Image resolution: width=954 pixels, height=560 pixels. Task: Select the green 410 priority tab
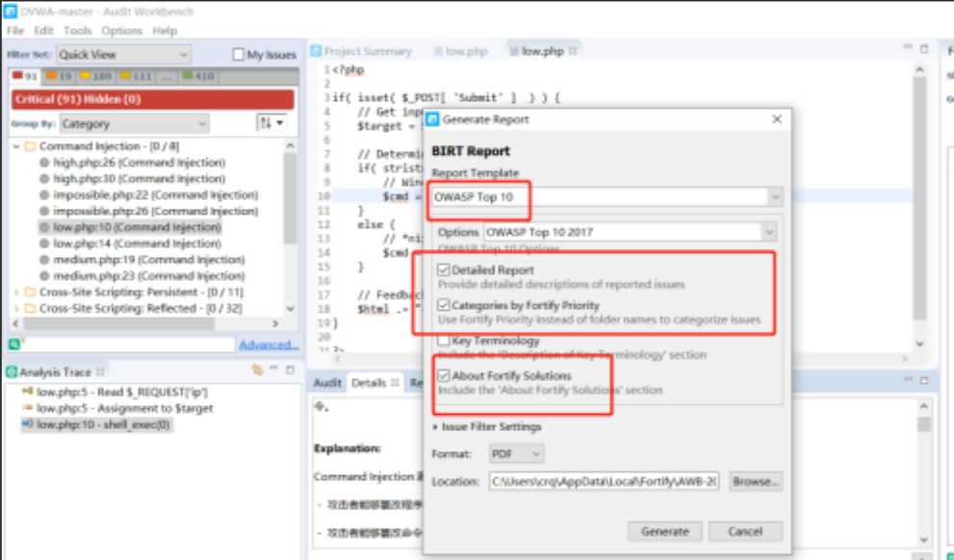198,77
